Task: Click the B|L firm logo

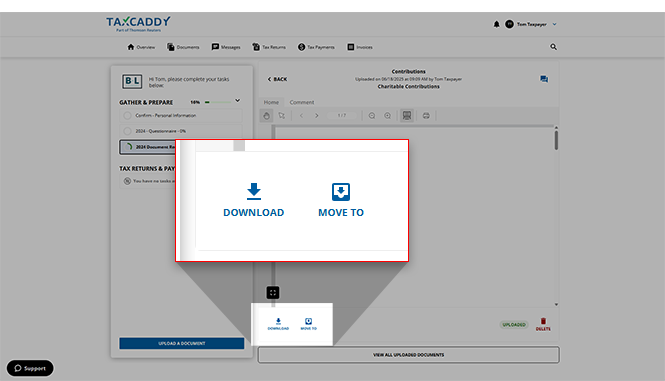Action: pyautogui.click(x=132, y=81)
